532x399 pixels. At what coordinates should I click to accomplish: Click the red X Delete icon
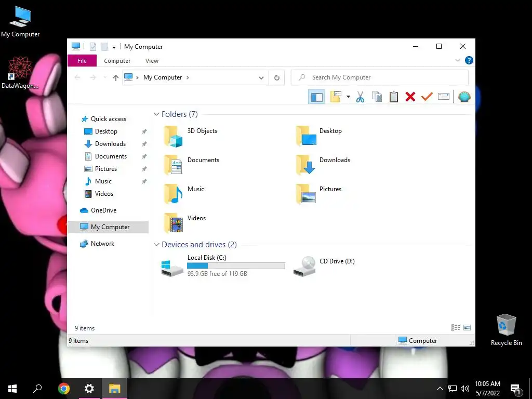[410, 97]
